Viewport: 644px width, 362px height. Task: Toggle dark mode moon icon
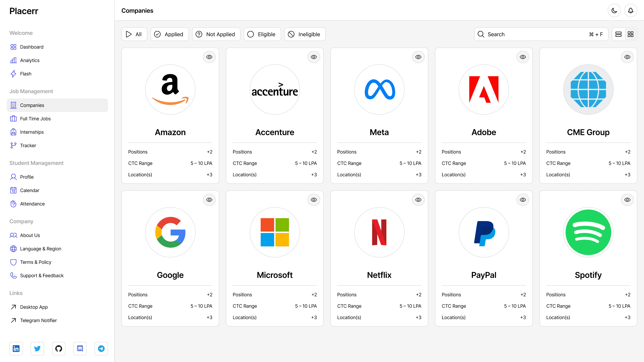(x=614, y=11)
